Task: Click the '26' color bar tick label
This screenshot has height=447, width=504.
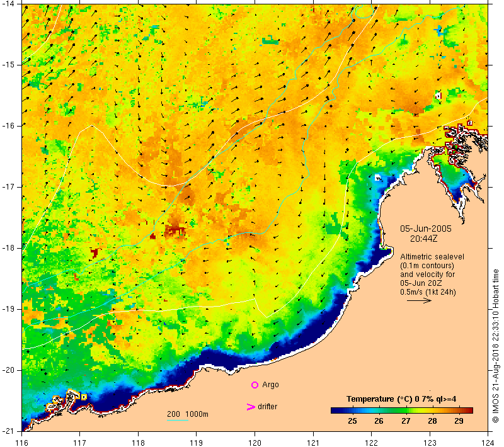Action: tap(379, 421)
